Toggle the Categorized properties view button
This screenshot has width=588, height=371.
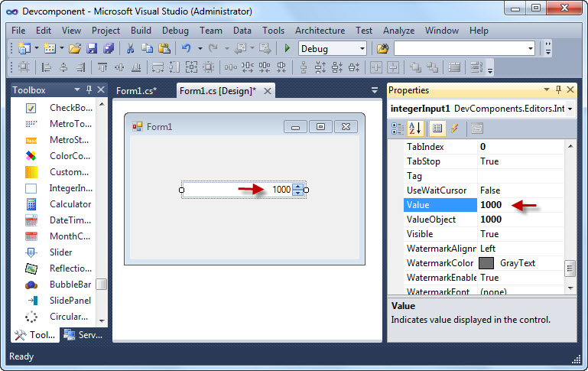tap(398, 128)
